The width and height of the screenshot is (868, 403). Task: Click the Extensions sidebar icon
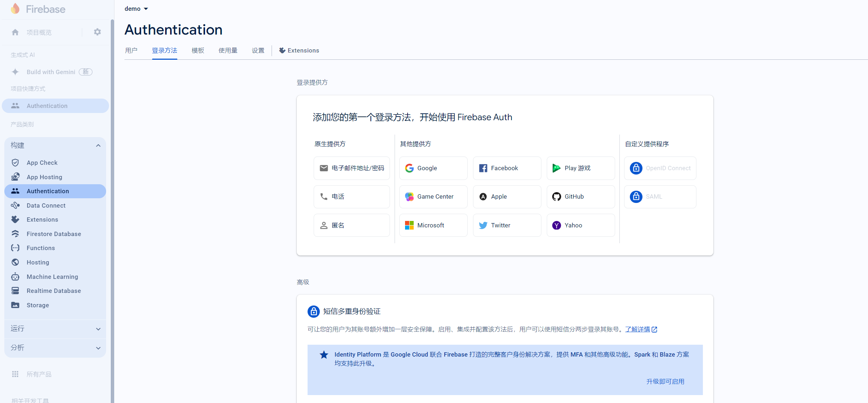(15, 219)
